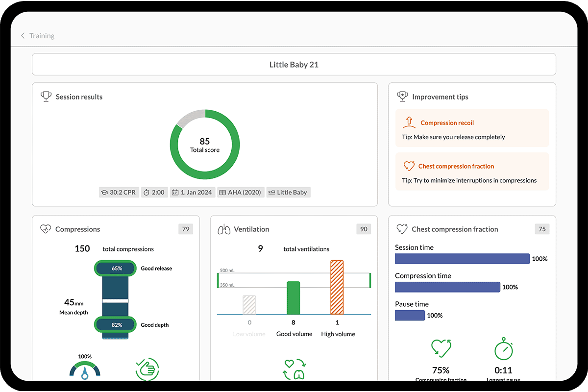The image size is (588, 392).
Task: Click the orange High volume bar
Action: click(337, 287)
